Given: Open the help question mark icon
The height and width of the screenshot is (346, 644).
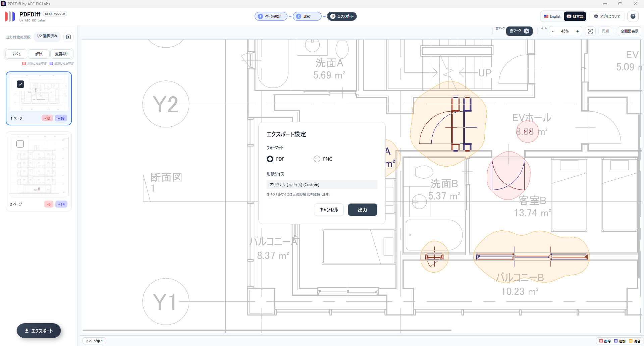Looking at the screenshot, I should pyautogui.click(x=633, y=16).
